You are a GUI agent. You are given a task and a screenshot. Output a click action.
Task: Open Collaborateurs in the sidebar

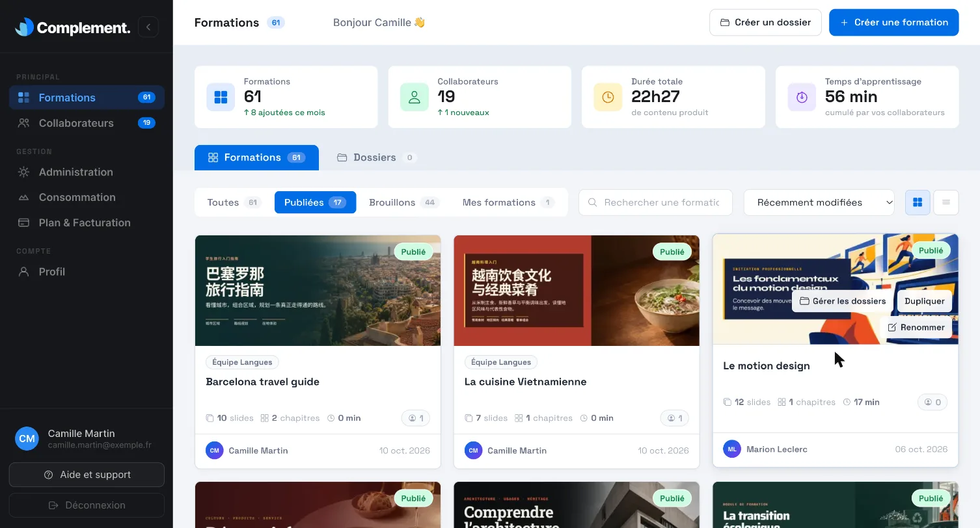pyautogui.click(x=87, y=123)
